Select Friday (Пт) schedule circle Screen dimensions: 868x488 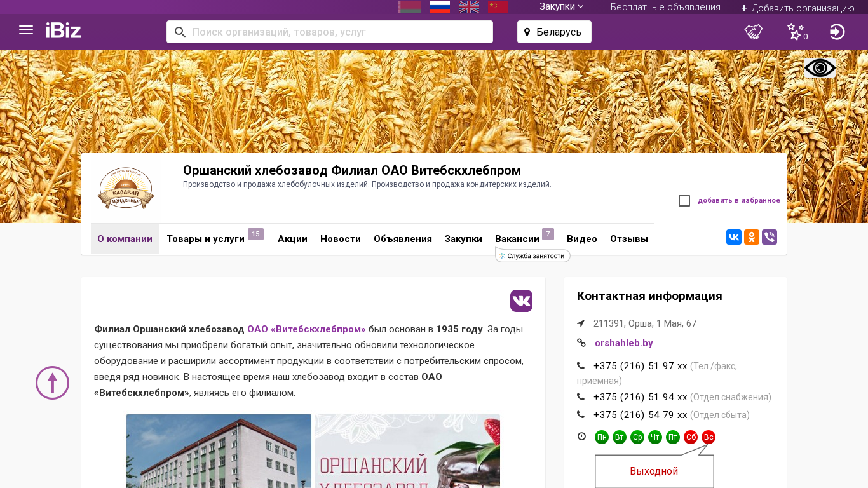[x=673, y=437]
